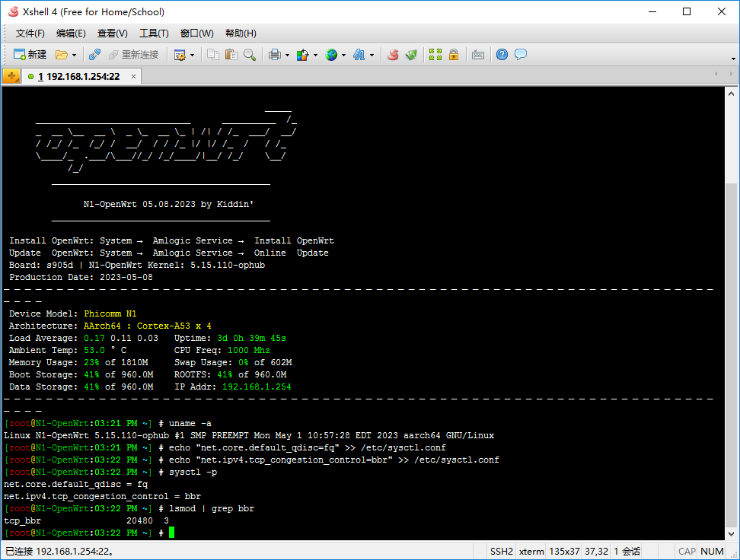Screen dimensions: 740x560
Task: Click the tab scroll right arrow
Action: pos(731,74)
